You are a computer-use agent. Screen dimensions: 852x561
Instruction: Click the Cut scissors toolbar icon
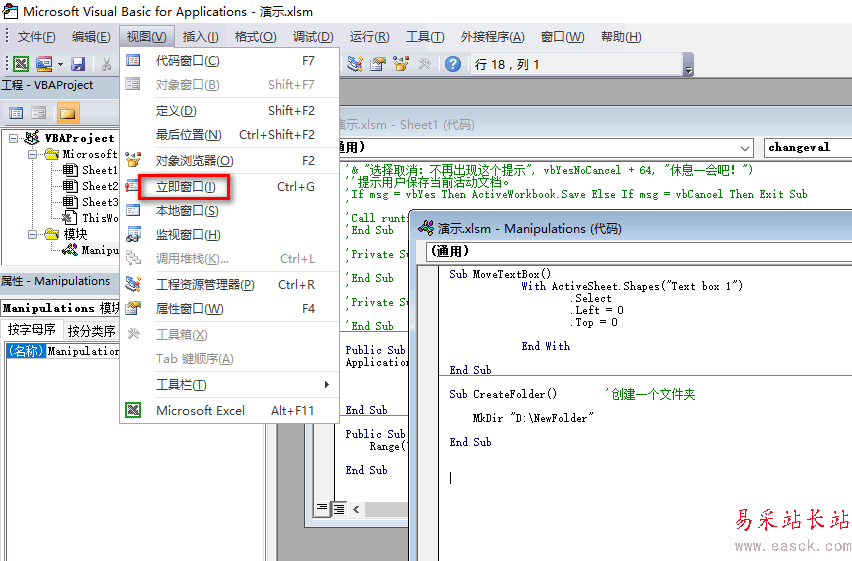106,64
